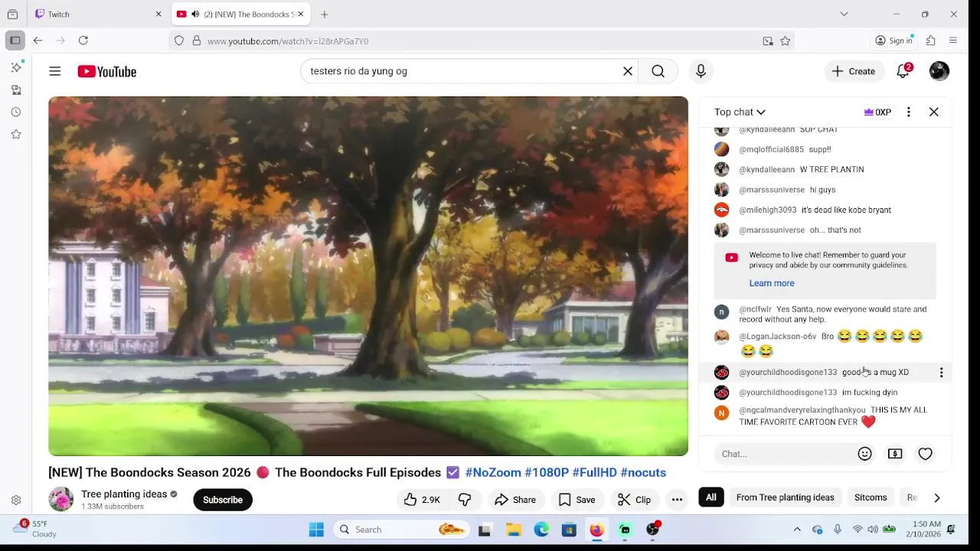Click the video player frame
The height and width of the screenshot is (551, 980).
368,276
